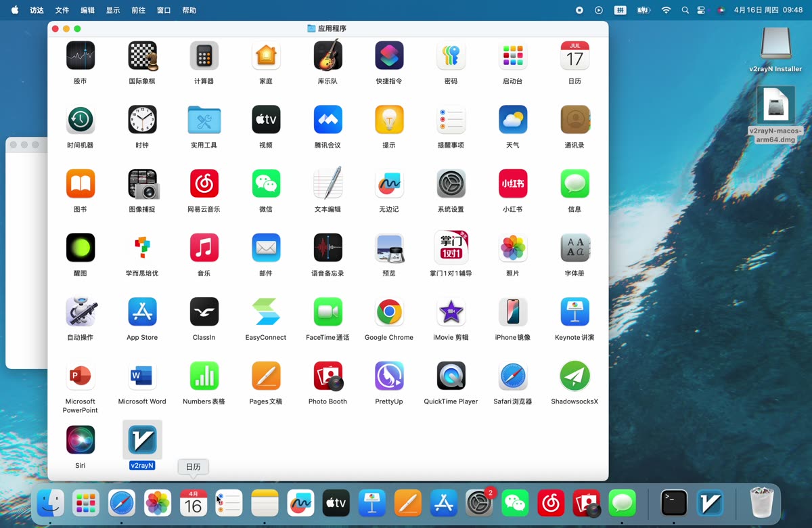
Task: Open 计算器 Calculator in Applications
Action: (204, 56)
